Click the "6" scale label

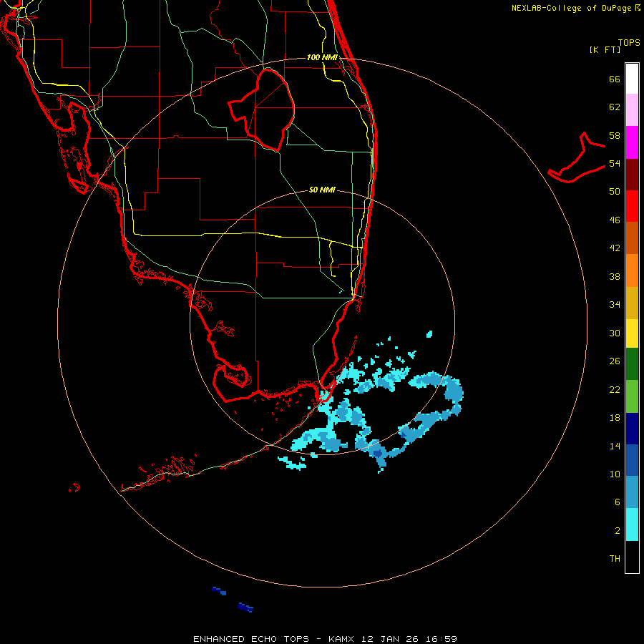618,502
